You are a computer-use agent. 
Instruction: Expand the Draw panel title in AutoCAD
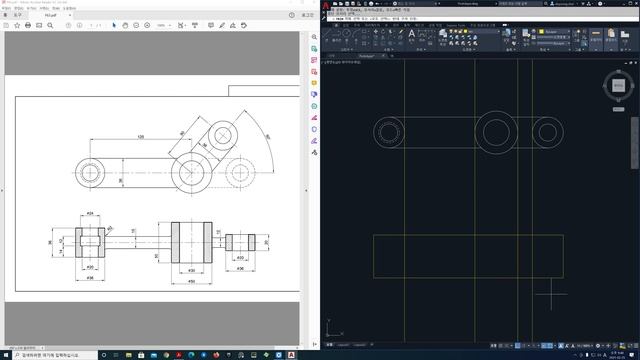point(347,50)
